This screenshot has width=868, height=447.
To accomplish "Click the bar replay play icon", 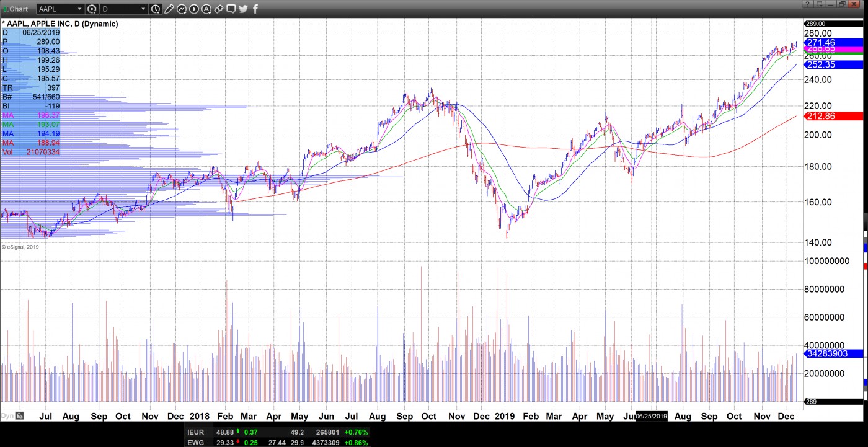I will (x=194, y=9).
